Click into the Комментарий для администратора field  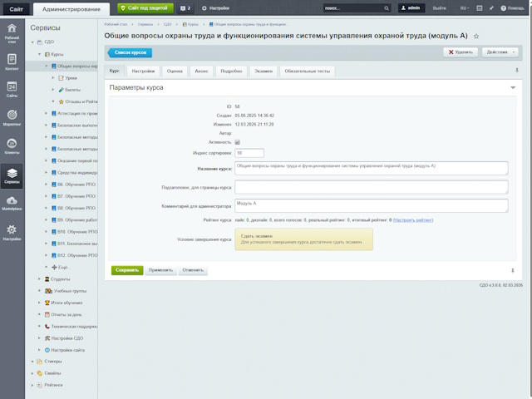tap(372, 205)
